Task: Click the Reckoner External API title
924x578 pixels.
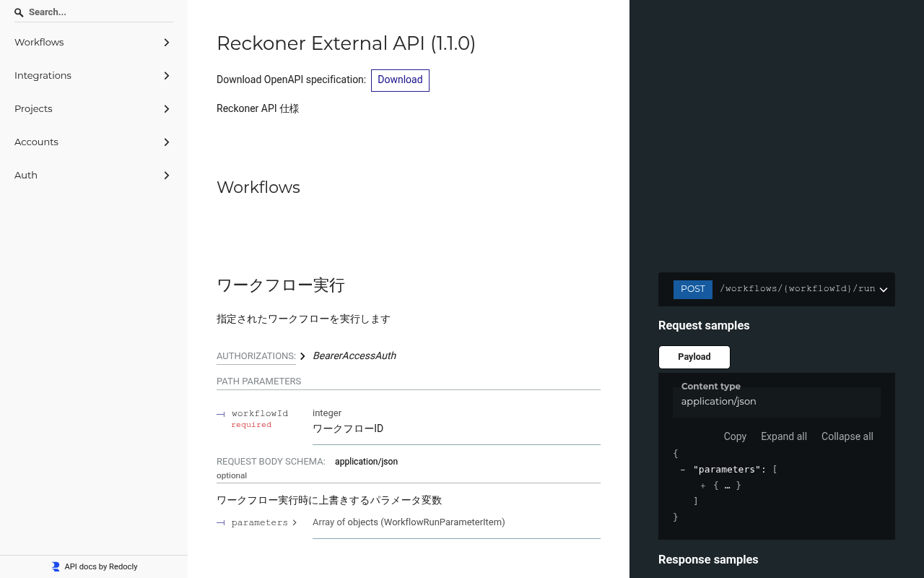Action: 346,43
